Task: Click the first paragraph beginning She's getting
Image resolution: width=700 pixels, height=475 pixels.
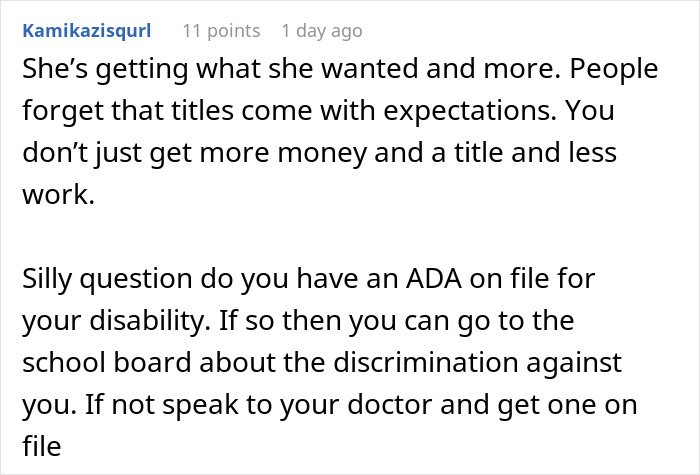Action: (340, 131)
